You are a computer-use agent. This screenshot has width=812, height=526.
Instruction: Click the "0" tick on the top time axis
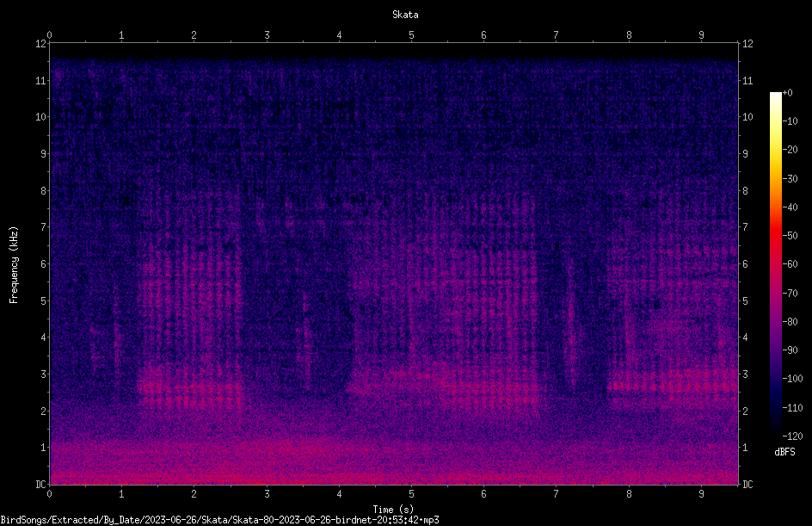point(49,35)
